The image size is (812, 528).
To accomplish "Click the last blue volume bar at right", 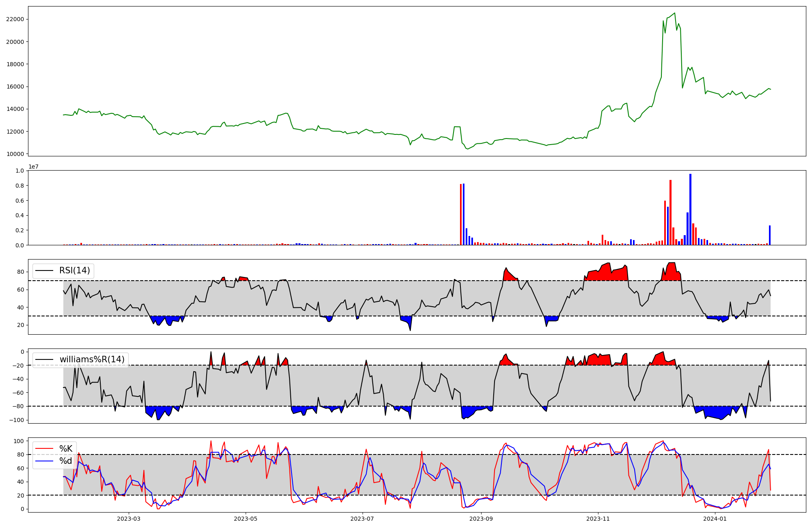I will click(769, 235).
